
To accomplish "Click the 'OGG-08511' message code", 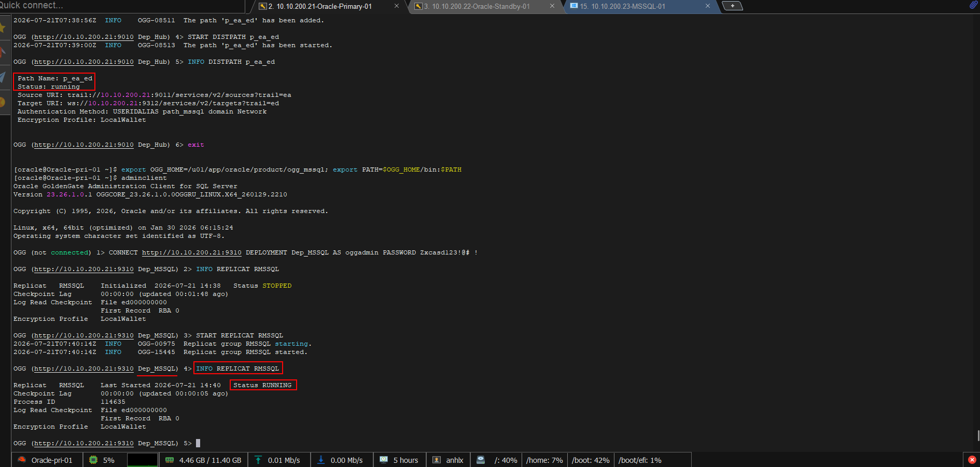I will pos(157,20).
